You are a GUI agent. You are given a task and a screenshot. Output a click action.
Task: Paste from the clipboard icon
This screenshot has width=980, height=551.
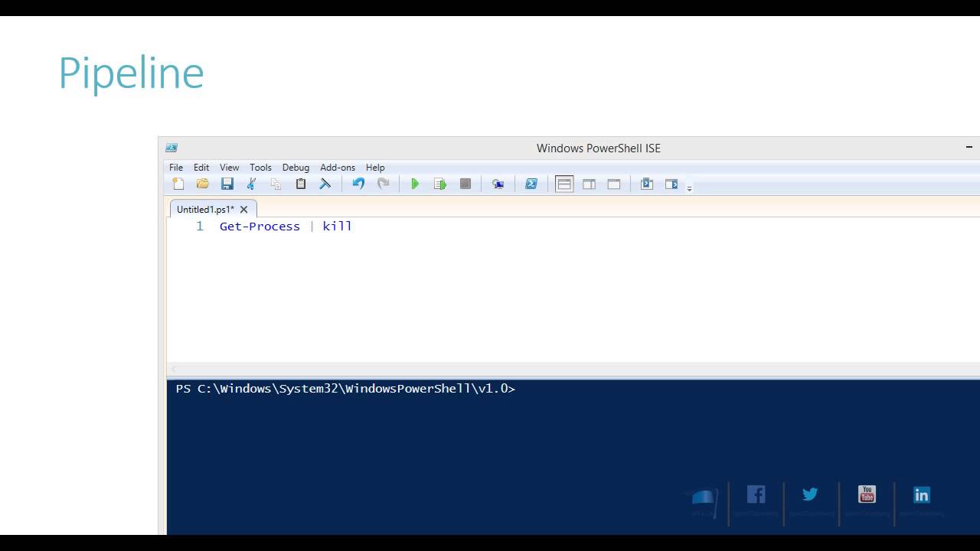point(301,184)
